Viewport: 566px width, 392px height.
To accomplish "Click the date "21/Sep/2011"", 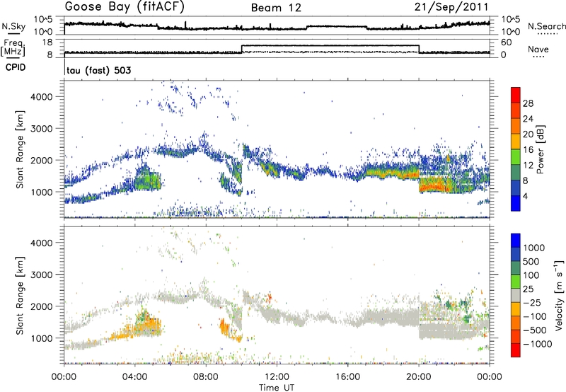I will 451,7.
